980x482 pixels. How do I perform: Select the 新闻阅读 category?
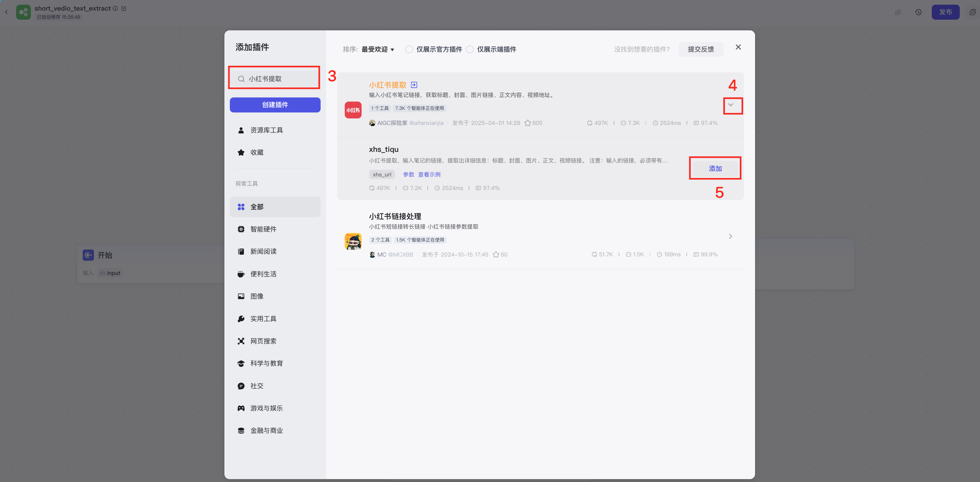click(x=275, y=252)
